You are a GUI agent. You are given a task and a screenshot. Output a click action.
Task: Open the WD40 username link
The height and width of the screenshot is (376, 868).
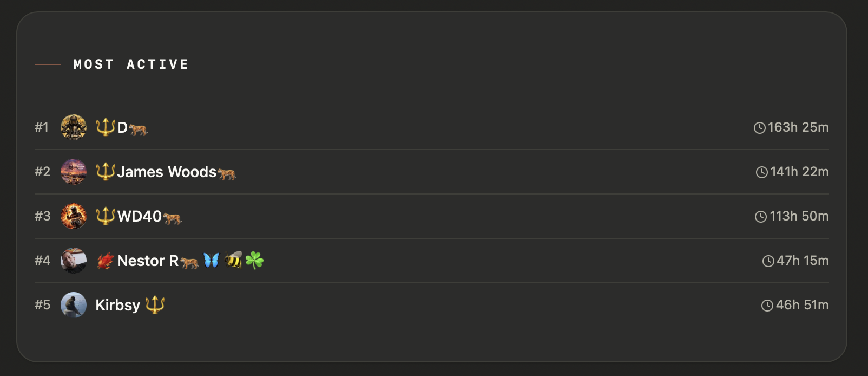click(x=140, y=217)
